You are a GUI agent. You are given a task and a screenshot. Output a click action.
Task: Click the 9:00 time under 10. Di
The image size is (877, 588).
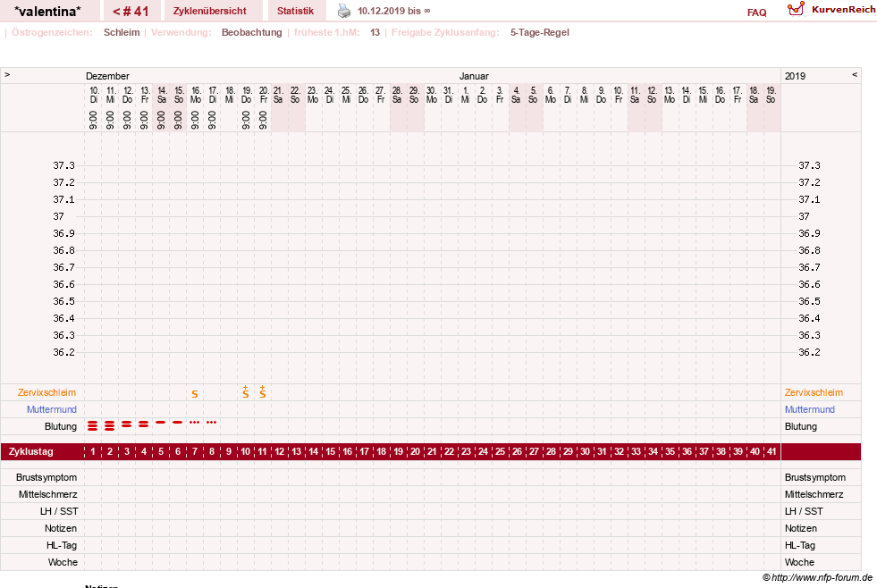tap(93, 120)
